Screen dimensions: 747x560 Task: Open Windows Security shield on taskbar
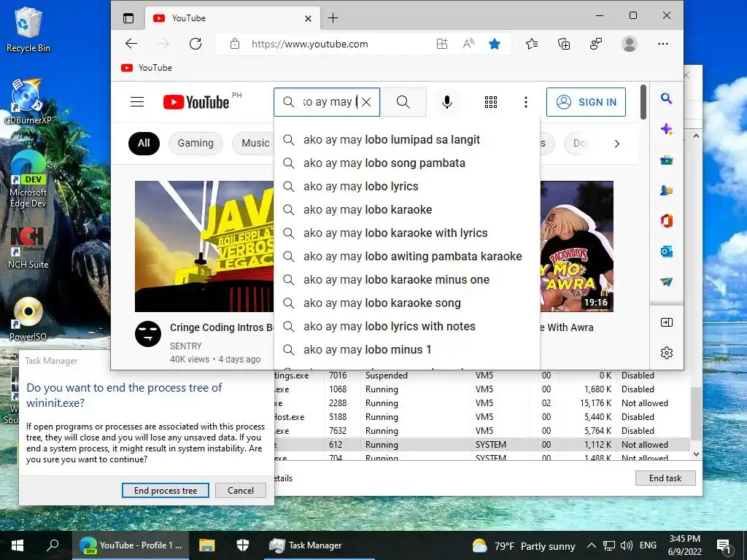pos(242,545)
